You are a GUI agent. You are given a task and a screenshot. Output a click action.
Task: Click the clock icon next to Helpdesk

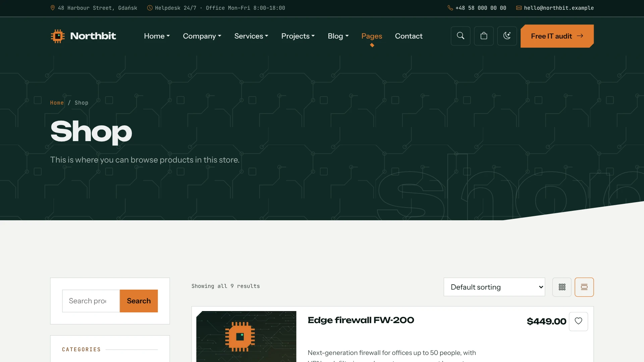pos(150,8)
